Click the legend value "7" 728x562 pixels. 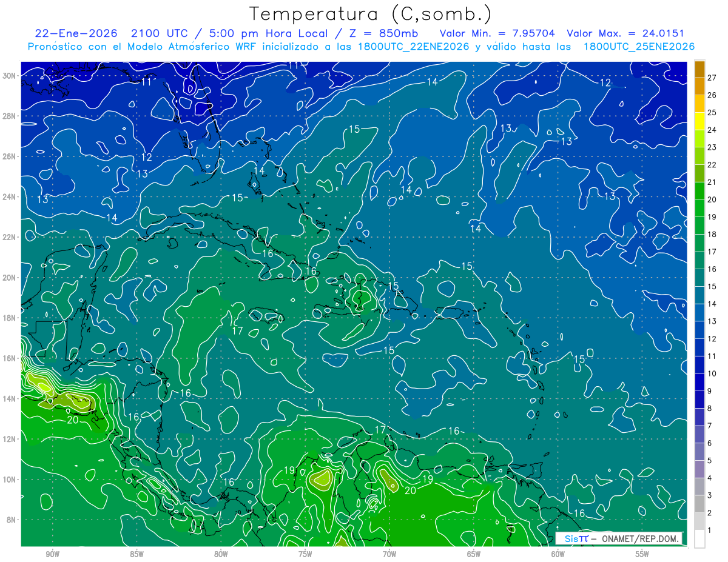coord(710,426)
